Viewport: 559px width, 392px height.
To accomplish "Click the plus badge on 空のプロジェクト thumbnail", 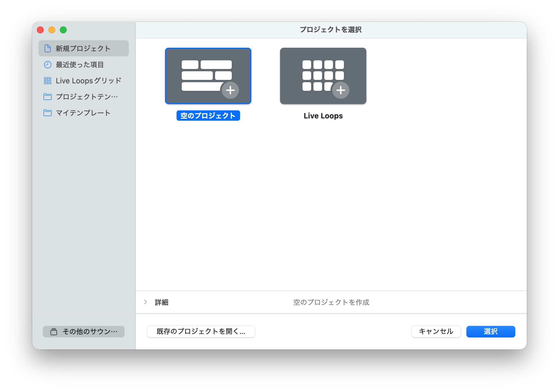I will pos(230,90).
